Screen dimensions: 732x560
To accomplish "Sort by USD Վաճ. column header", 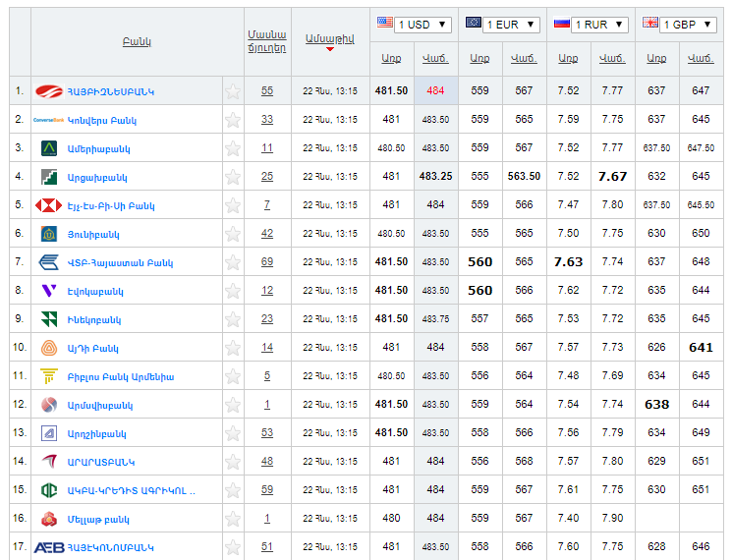I will (x=435, y=58).
